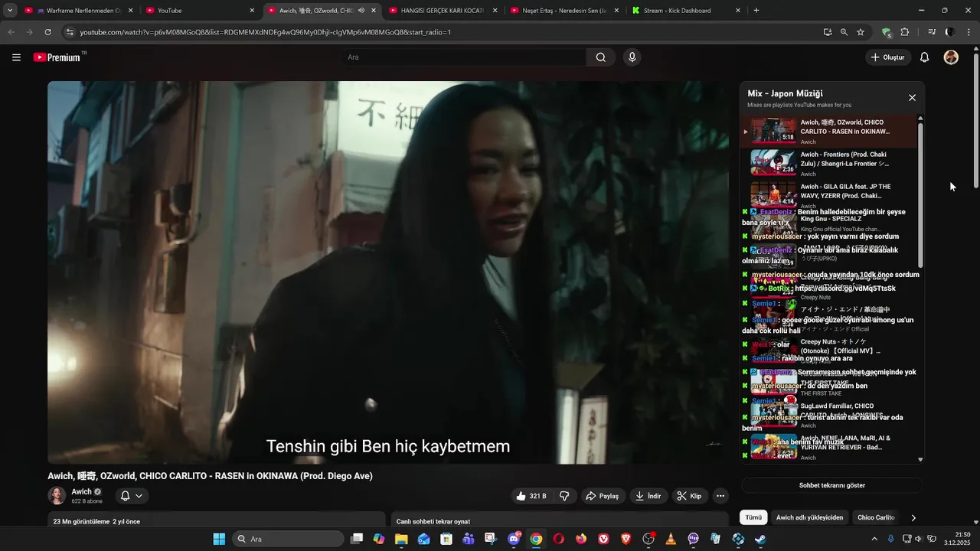Screen dimensions: 980x551
Task: Select the Chico Carlito chip
Action: pos(876,518)
